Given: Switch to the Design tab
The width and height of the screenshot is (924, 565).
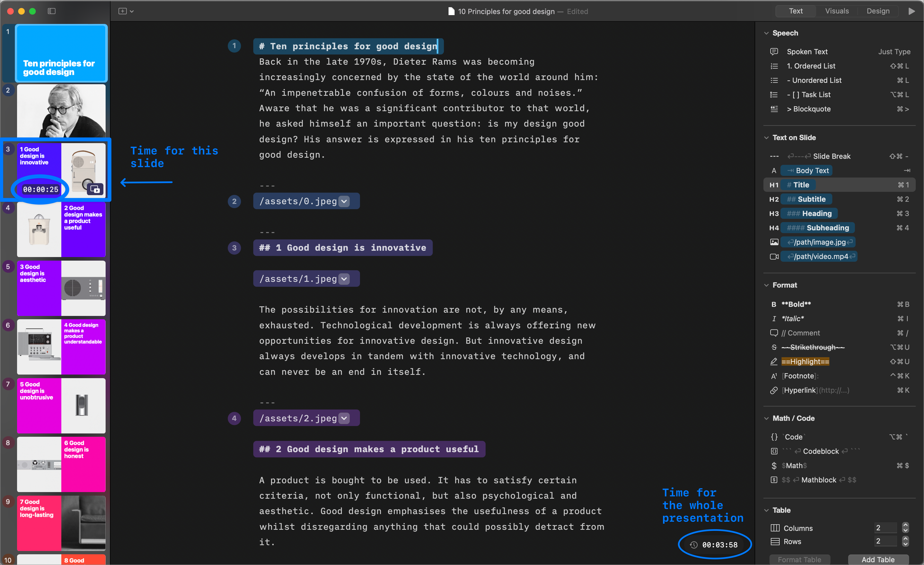Looking at the screenshot, I should tap(878, 11).
